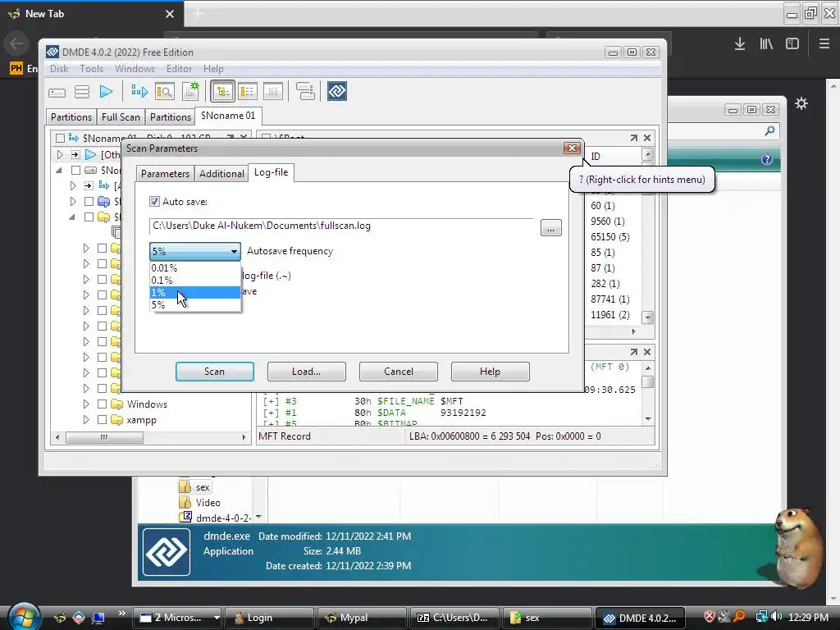This screenshot has height=630, width=840.
Task: Start the full scan toolbar icon
Action: point(139,92)
